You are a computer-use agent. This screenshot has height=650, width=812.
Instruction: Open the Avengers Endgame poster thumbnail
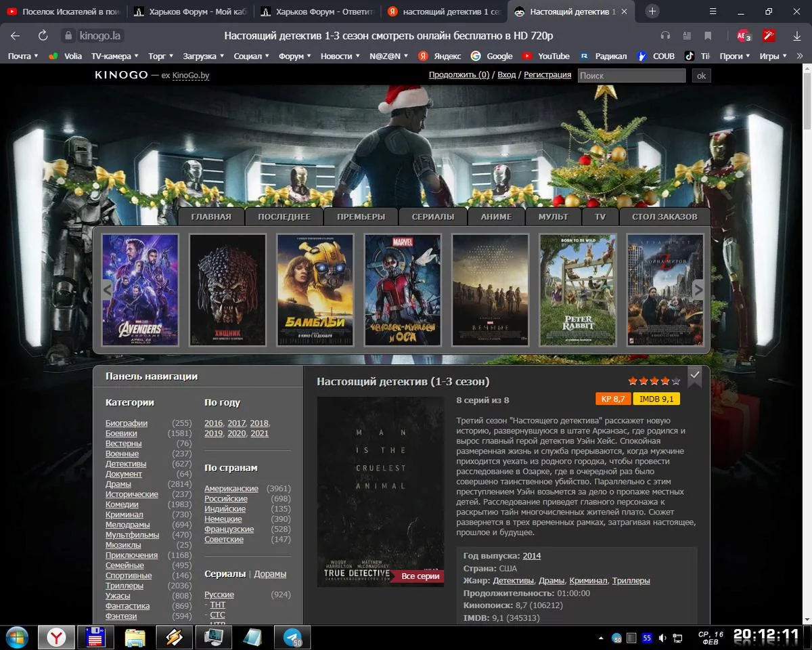click(x=140, y=290)
